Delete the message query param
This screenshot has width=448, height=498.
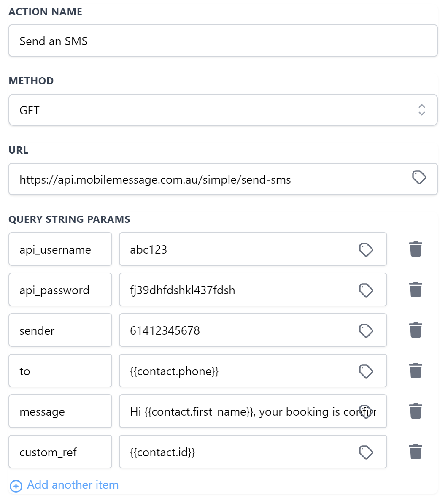[x=416, y=411]
